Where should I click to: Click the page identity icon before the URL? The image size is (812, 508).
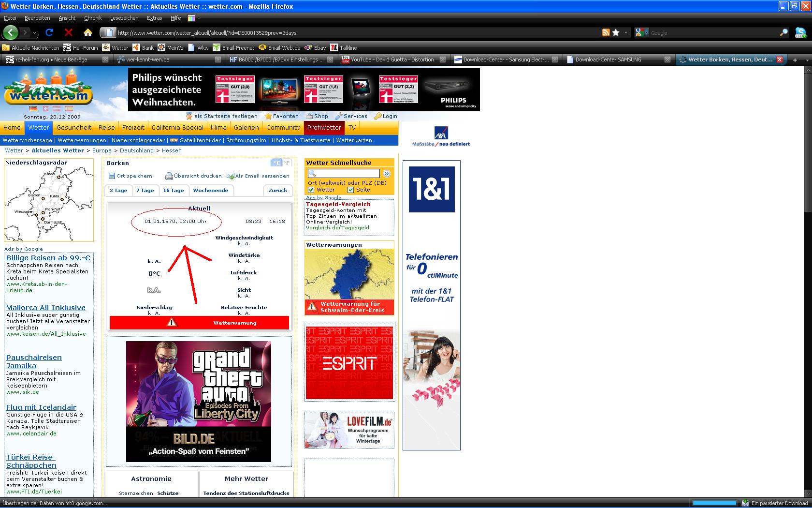(109, 32)
